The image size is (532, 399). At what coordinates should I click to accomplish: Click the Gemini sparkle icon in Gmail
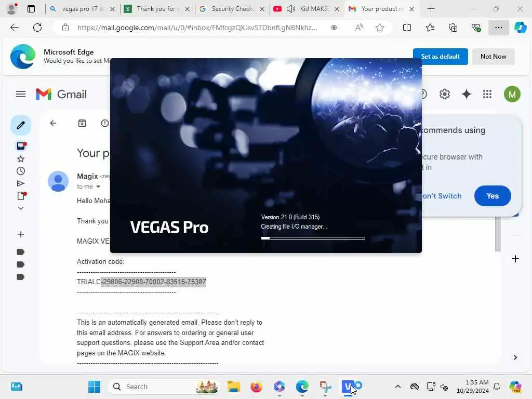click(x=467, y=94)
